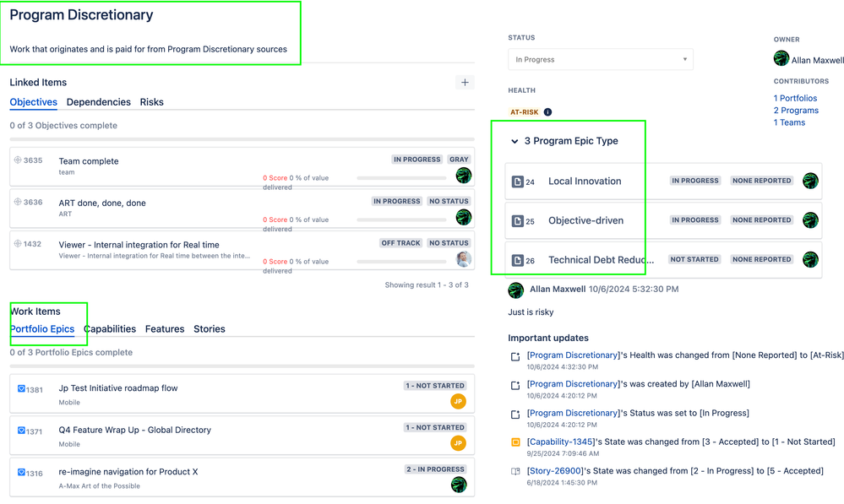Select the Capabilities tab
844x504 pixels.
point(110,329)
